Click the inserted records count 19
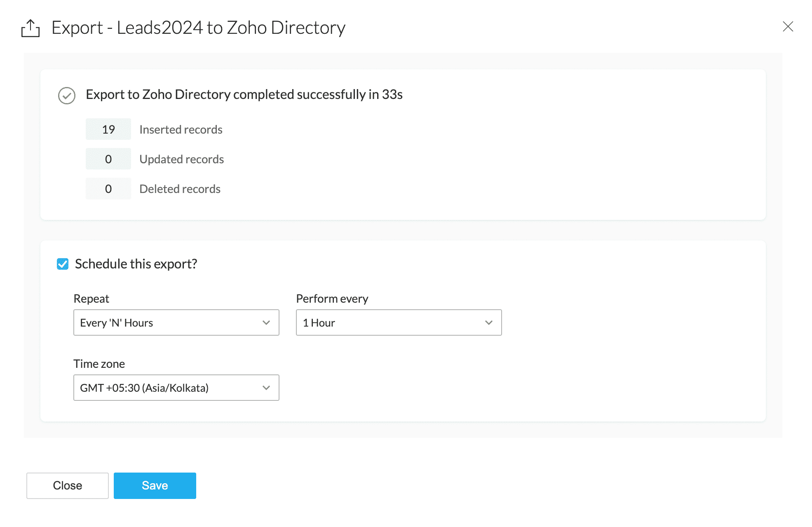Viewport: 812px width, 527px height. [108, 129]
